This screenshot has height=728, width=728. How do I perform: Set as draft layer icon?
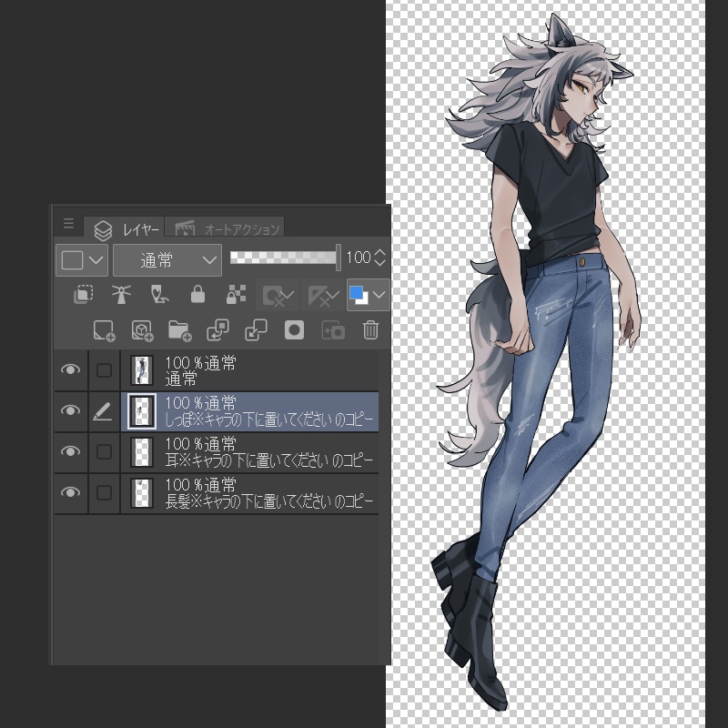(159, 294)
